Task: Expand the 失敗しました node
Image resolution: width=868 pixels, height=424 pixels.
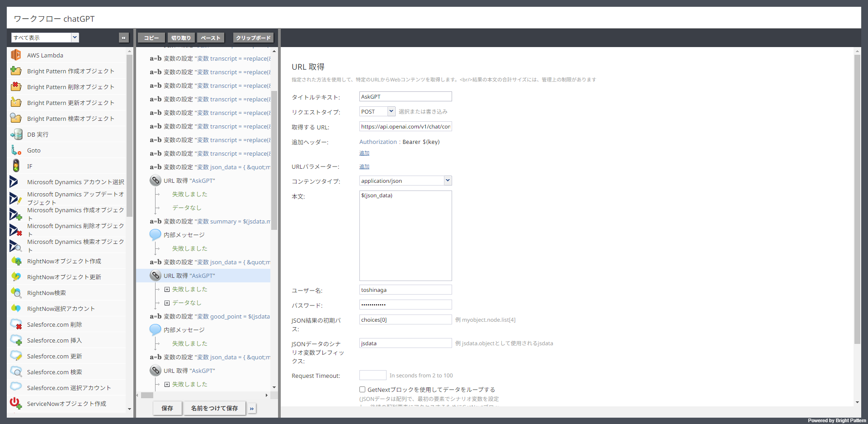Action: pos(168,289)
